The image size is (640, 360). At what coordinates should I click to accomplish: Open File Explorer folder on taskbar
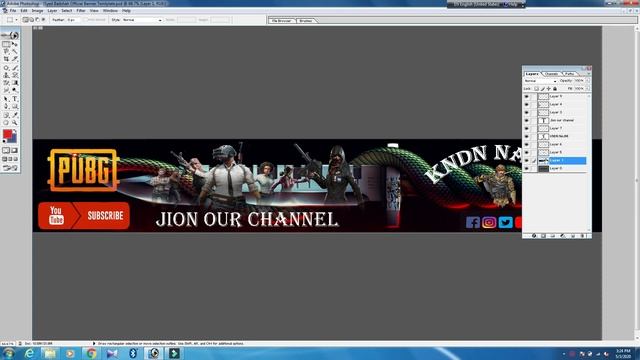point(50,353)
